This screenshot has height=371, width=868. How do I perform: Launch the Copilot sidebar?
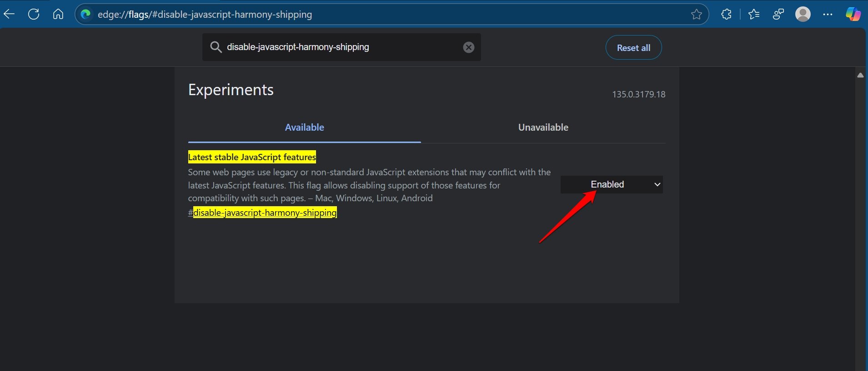tap(853, 14)
